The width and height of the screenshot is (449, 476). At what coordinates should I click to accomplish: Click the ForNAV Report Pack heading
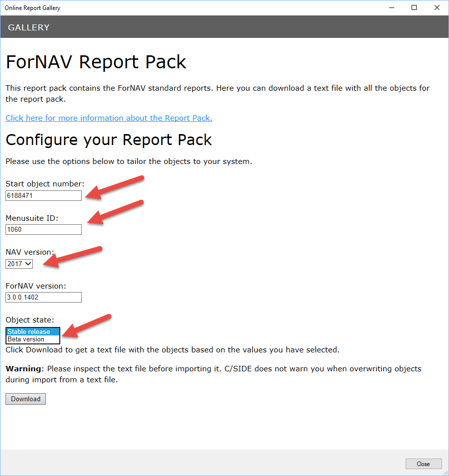(x=96, y=62)
